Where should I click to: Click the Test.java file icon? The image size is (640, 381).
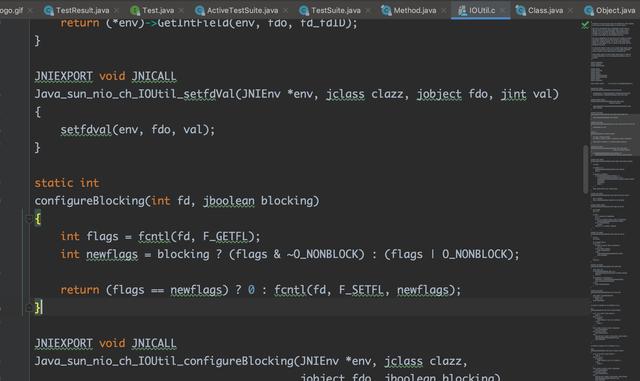coord(135,11)
